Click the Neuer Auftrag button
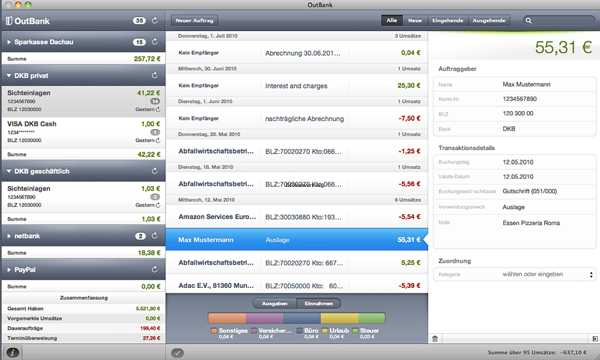This screenshot has height=360, width=600. click(x=194, y=21)
